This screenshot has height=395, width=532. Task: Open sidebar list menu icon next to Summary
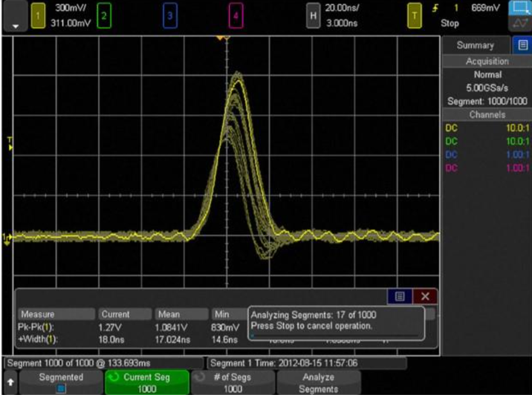tap(522, 45)
